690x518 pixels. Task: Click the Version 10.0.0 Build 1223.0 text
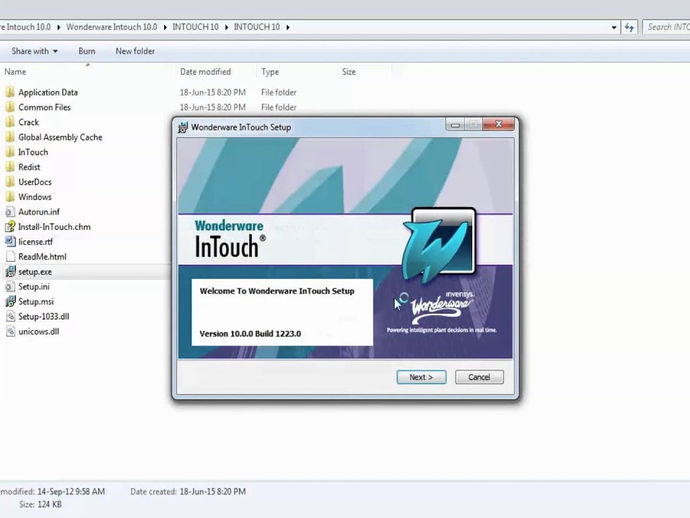click(250, 334)
